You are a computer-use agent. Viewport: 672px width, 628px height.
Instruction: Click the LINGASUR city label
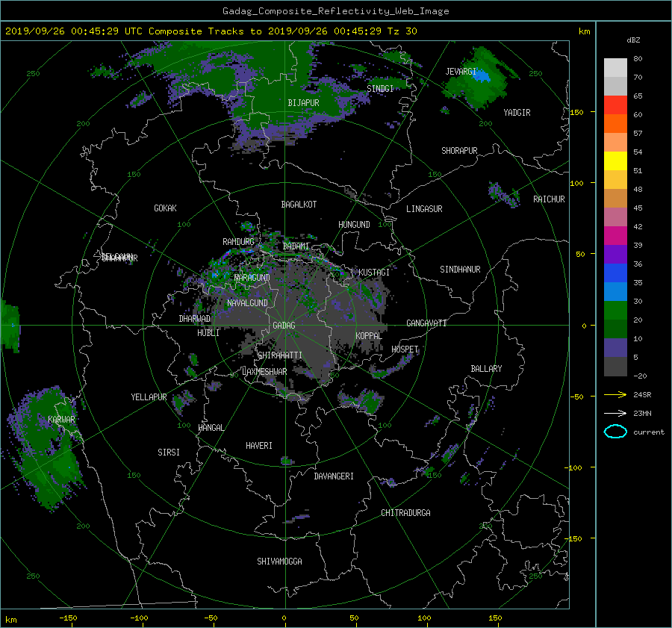click(424, 209)
